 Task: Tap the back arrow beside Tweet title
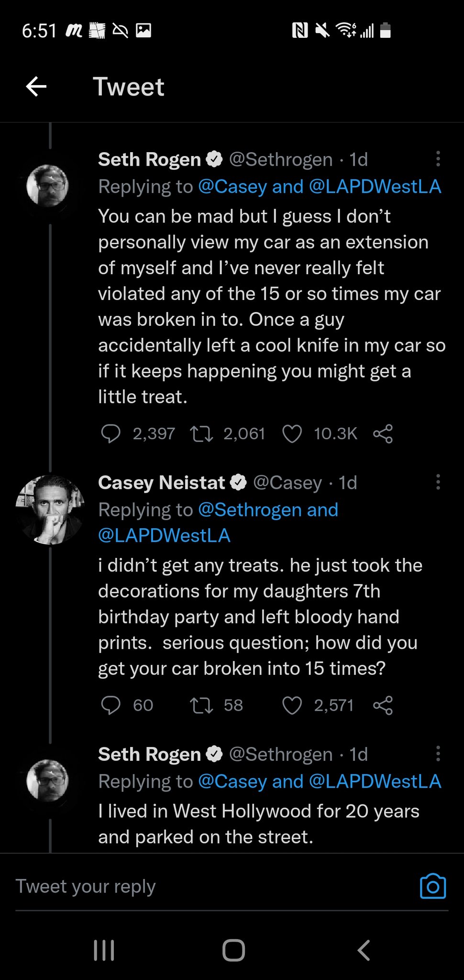tap(36, 87)
